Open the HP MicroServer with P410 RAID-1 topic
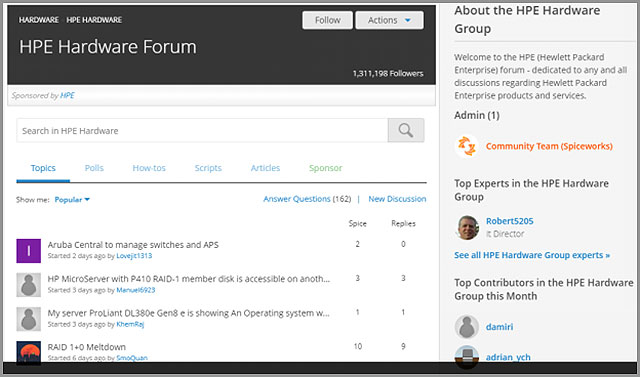 (x=189, y=279)
